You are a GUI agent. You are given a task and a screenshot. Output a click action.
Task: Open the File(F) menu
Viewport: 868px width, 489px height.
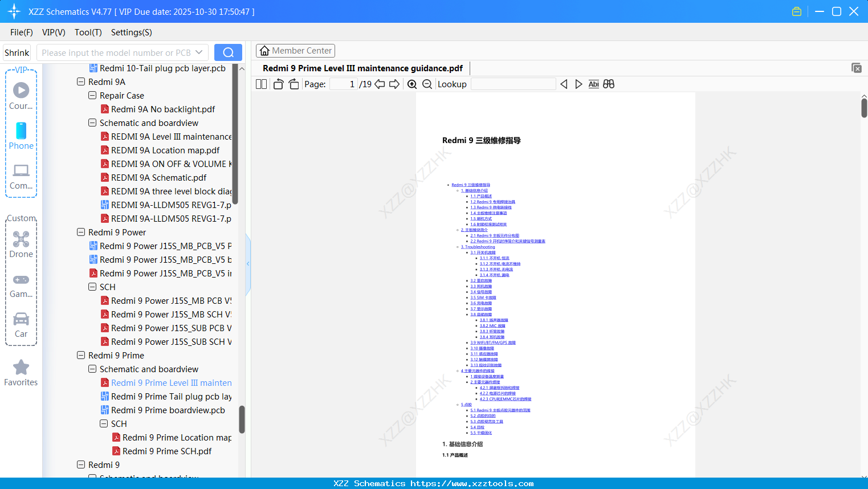(22, 32)
